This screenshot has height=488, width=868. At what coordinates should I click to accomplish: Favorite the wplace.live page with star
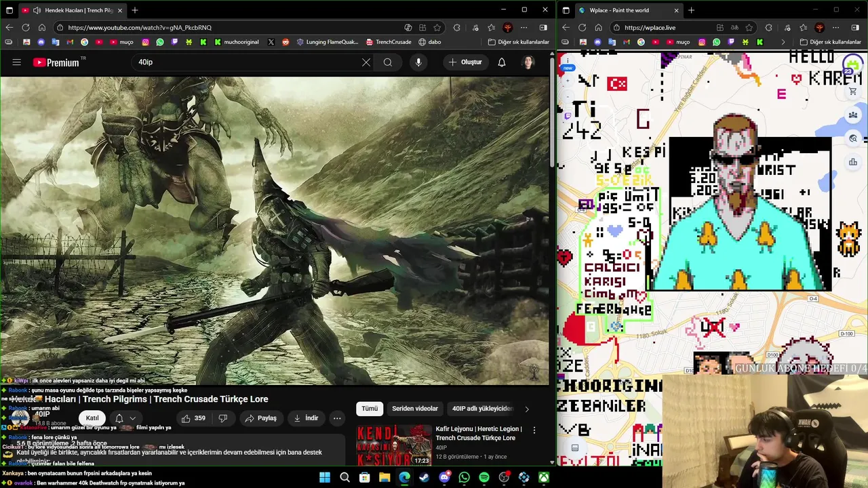point(749,28)
